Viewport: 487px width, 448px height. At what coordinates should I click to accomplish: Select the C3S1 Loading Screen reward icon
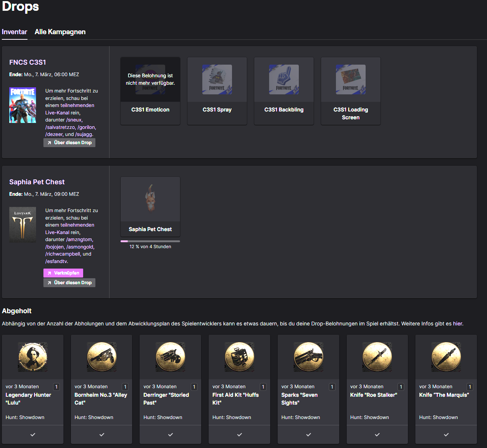pyautogui.click(x=351, y=79)
